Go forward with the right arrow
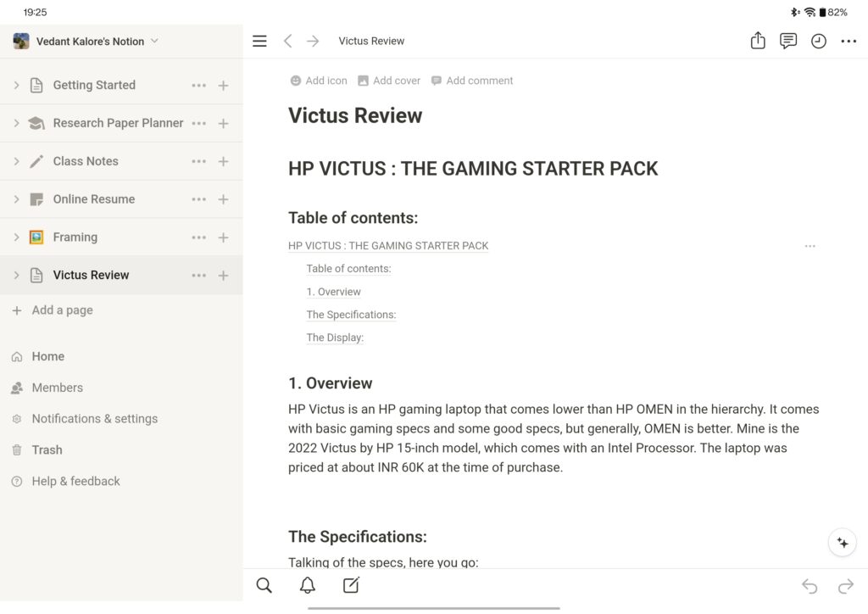The image size is (868, 614). 313,41
